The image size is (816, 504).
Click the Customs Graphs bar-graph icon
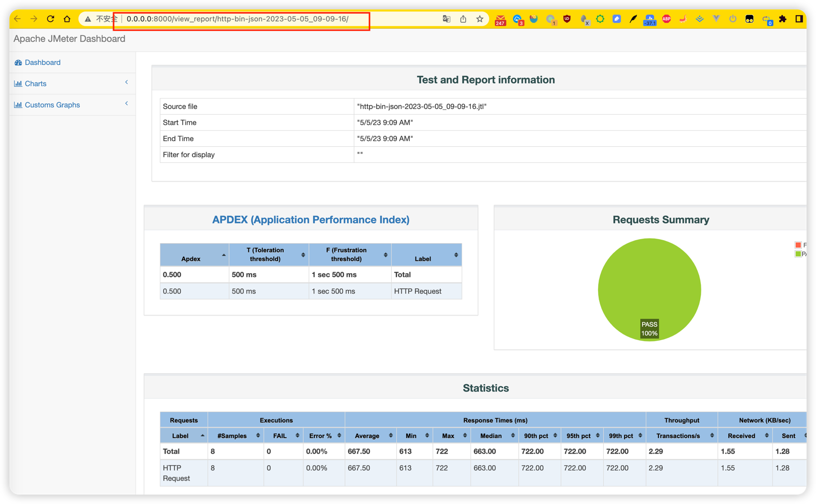[x=18, y=105]
